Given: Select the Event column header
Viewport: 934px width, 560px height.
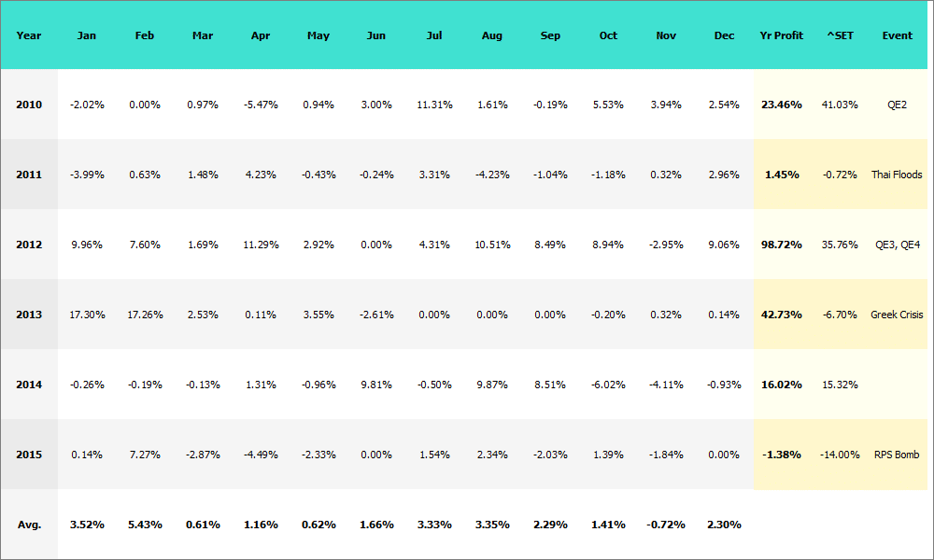Looking at the screenshot, I should pyautogui.click(x=898, y=35).
